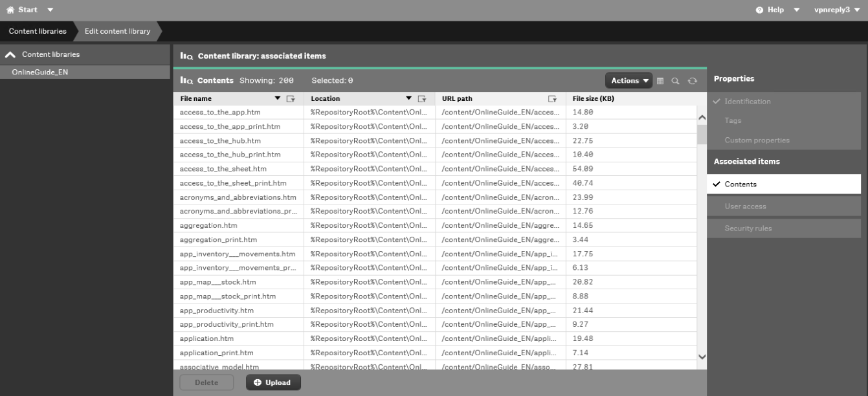The image size is (868, 396).
Task: Click the Start home icon
Action: coord(10,9)
